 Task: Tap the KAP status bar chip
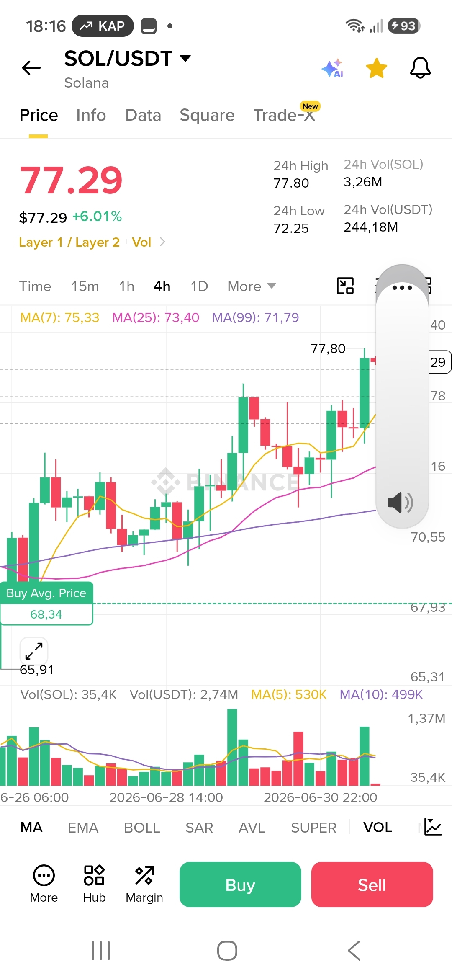(x=103, y=26)
